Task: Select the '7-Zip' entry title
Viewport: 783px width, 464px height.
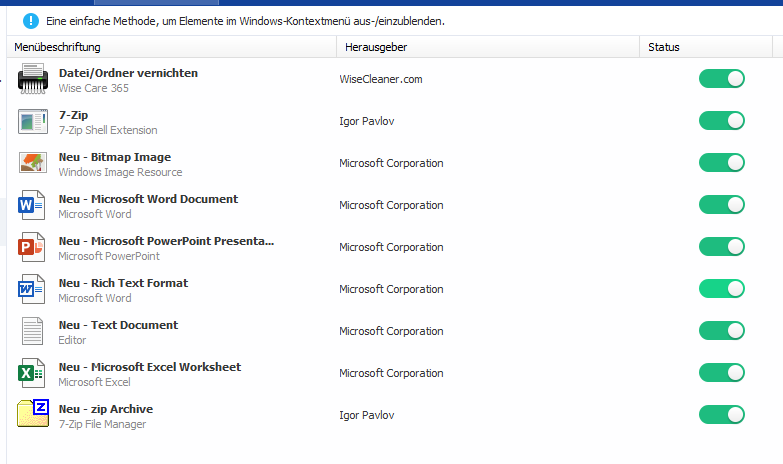Action: [73, 115]
